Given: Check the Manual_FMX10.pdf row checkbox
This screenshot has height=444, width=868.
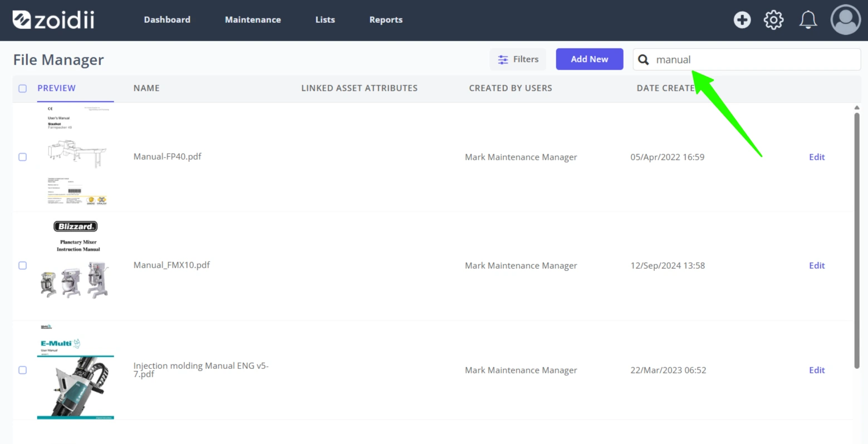Looking at the screenshot, I should point(22,265).
